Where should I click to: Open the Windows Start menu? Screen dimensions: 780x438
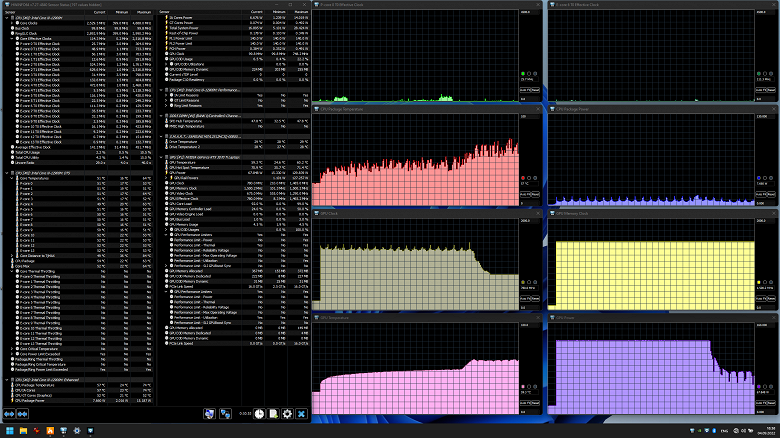click(x=9, y=431)
